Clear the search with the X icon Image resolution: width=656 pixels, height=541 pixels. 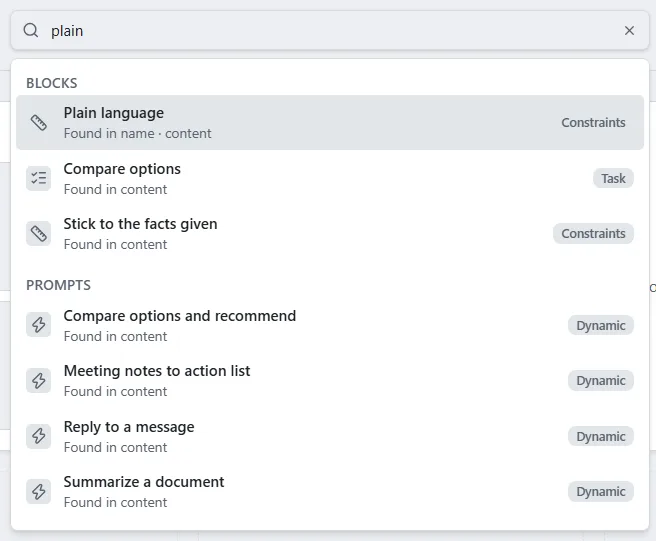(629, 31)
